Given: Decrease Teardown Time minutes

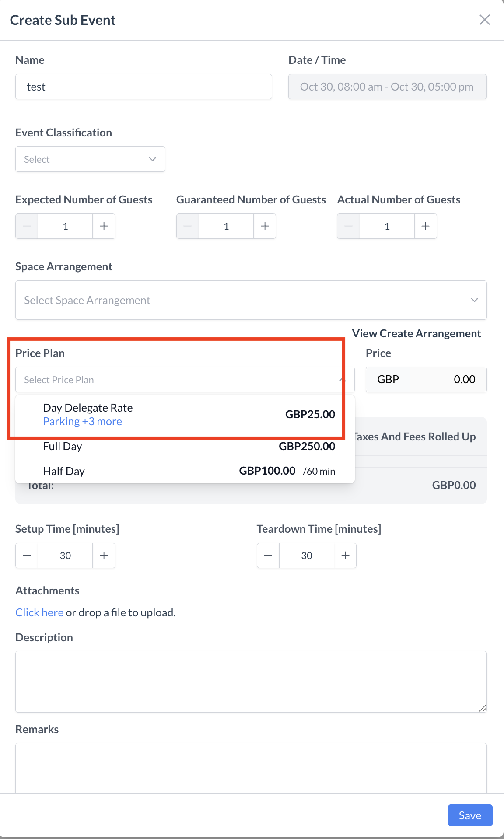Looking at the screenshot, I should [268, 556].
